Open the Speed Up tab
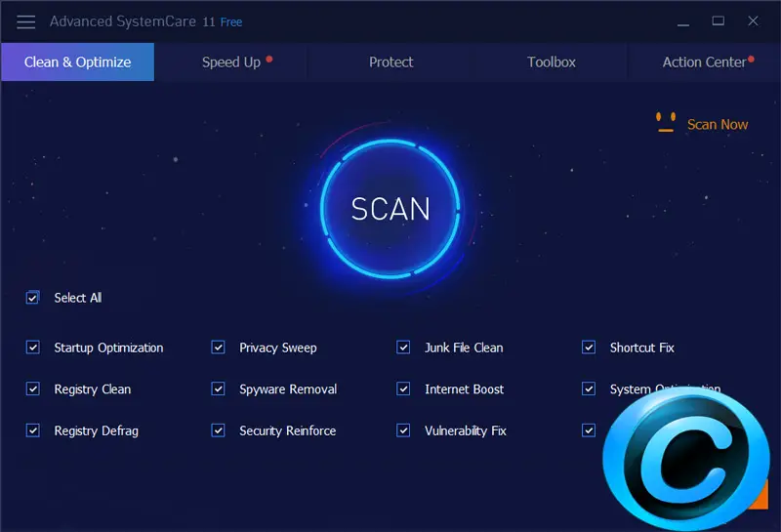Screen dimensions: 781x532 point(231,62)
